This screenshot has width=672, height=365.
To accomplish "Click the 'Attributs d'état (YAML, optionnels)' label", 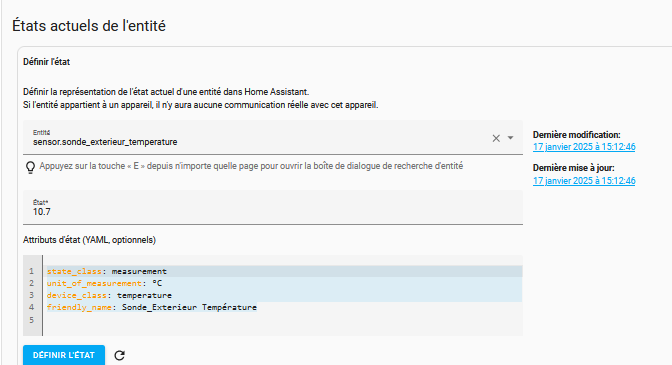I will click(x=89, y=240).
